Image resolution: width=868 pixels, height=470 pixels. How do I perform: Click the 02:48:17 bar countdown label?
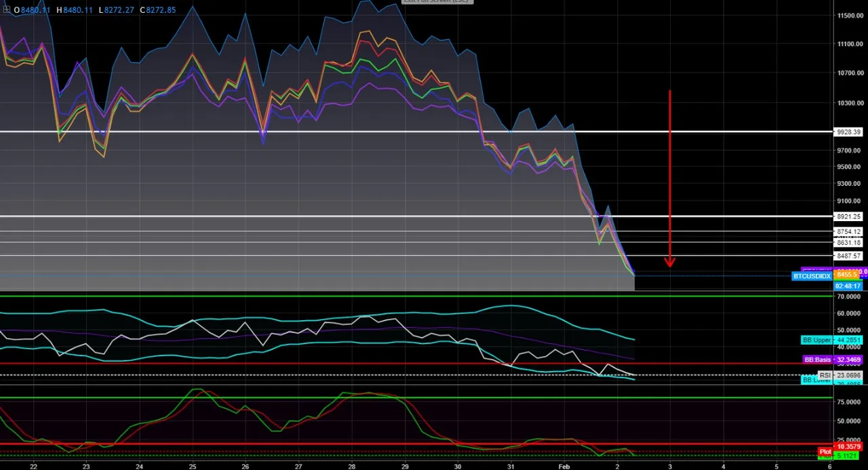[x=848, y=286]
